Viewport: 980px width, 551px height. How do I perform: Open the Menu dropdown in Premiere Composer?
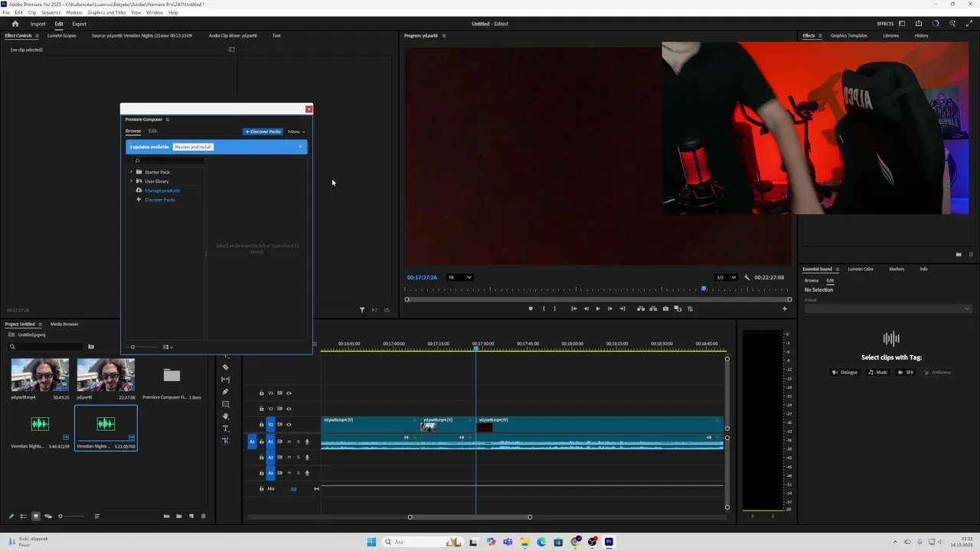coord(296,132)
